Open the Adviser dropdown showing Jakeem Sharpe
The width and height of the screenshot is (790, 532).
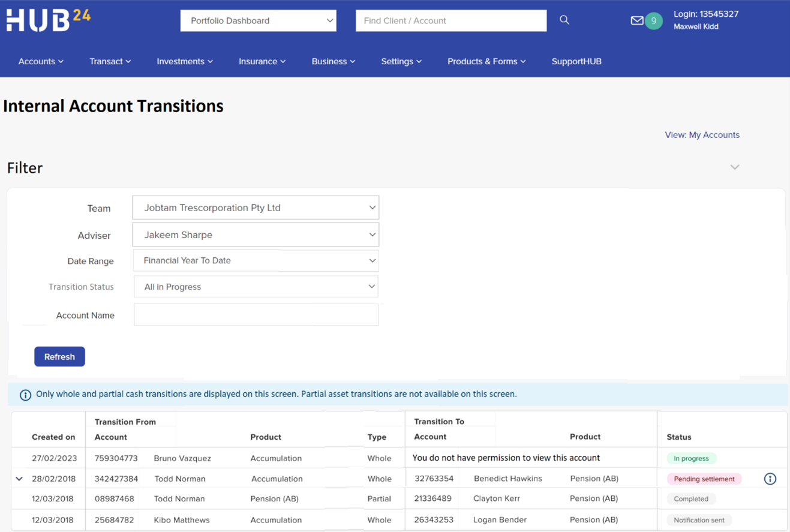[x=256, y=234]
